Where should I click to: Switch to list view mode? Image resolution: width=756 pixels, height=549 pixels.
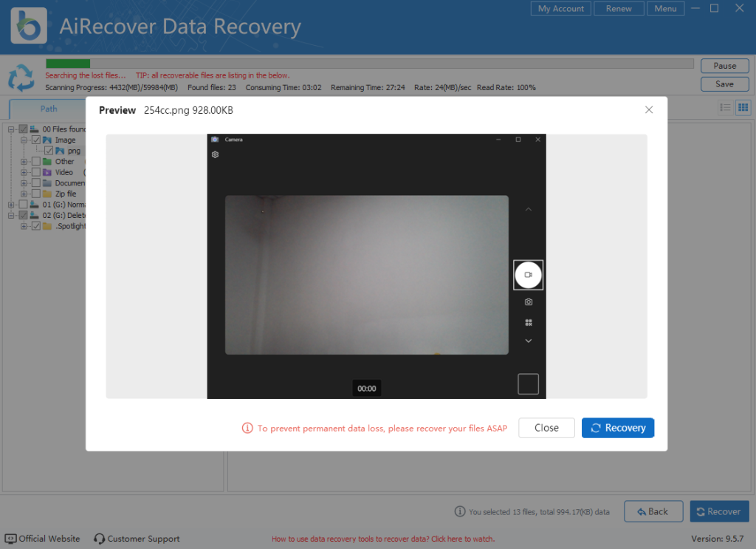point(725,107)
